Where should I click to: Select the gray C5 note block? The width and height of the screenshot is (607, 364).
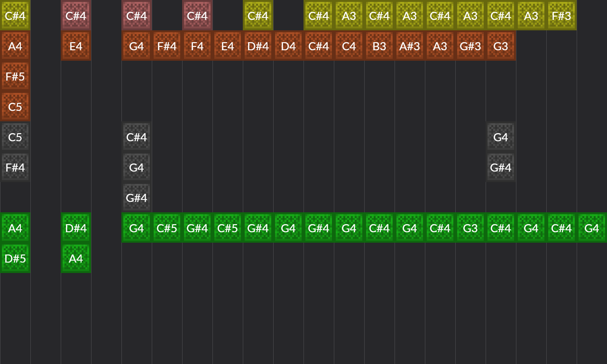tap(15, 137)
